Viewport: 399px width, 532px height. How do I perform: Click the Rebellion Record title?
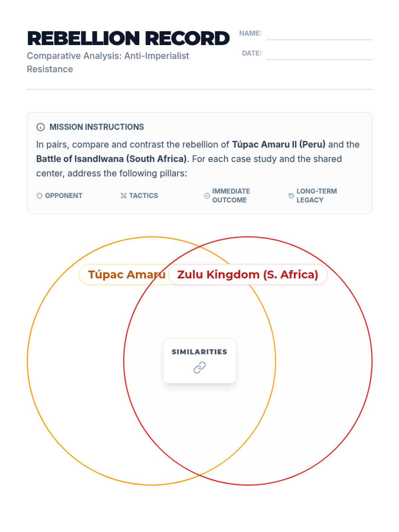(x=128, y=38)
